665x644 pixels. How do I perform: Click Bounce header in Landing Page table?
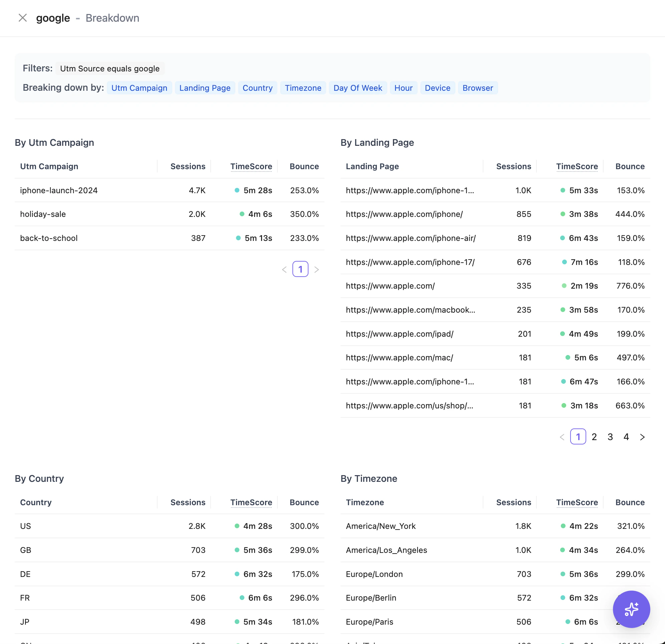click(630, 167)
